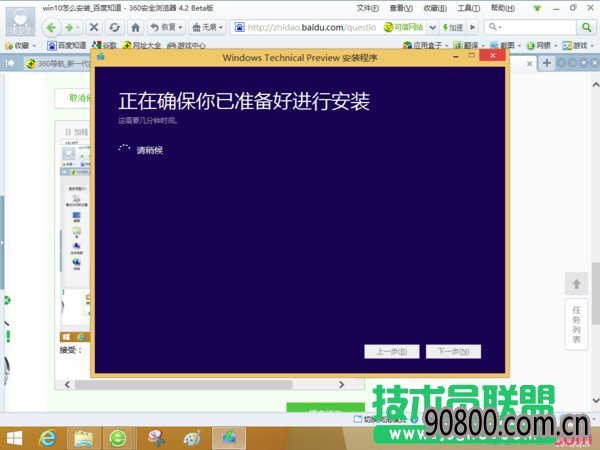Open the 游戏中心 bookmark
Screen dimensions: 600x450
186,46
